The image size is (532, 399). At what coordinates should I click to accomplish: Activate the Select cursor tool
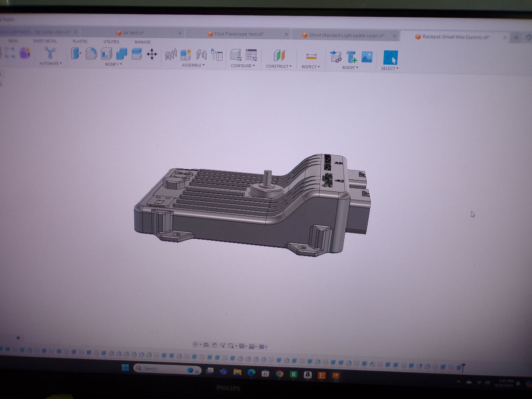390,58
